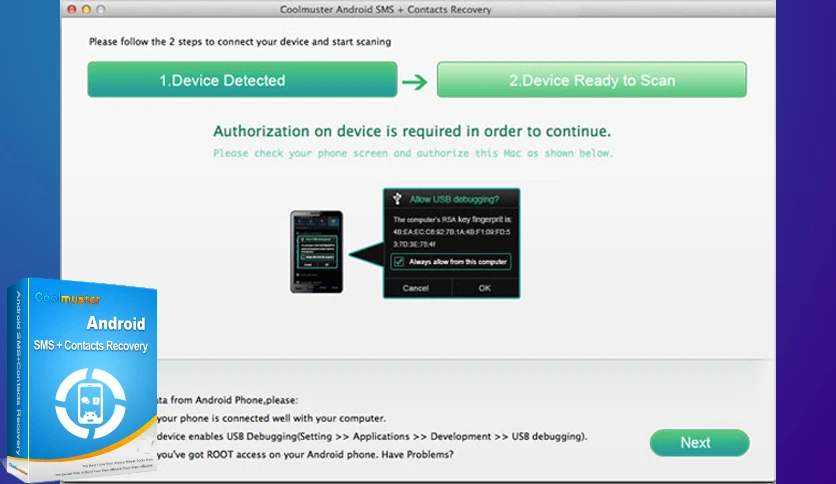The height and width of the screenshot is (484, 836).
Task: Click the window title Coolmuster Android SMS + Contacts Recovery
Action: coord(385,10)
